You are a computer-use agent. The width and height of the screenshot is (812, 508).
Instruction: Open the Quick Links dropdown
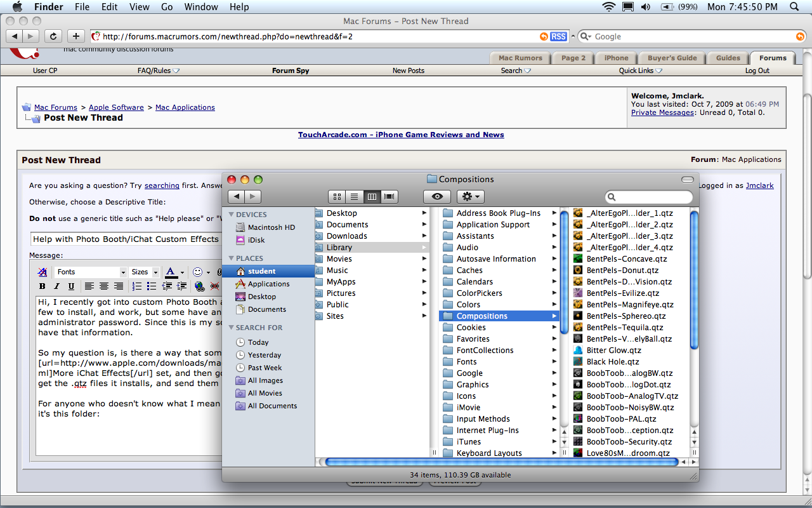pyautogui.click(x=641, y=70)
